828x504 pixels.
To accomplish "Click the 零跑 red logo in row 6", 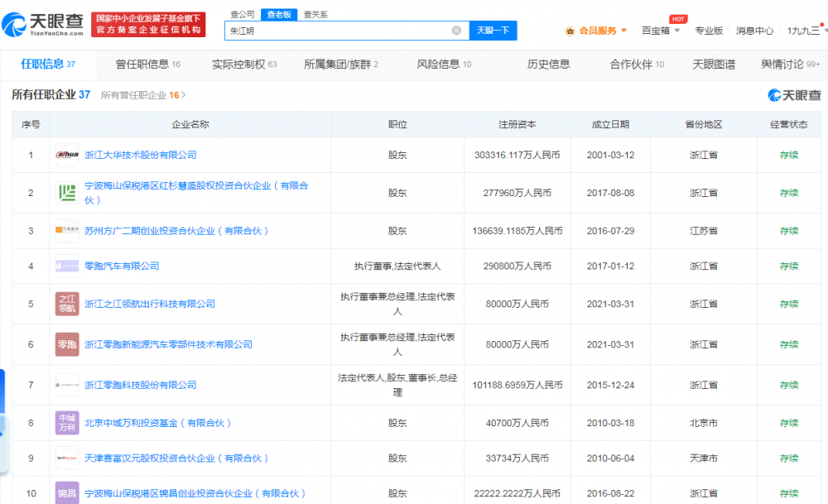I will [67, 344].
